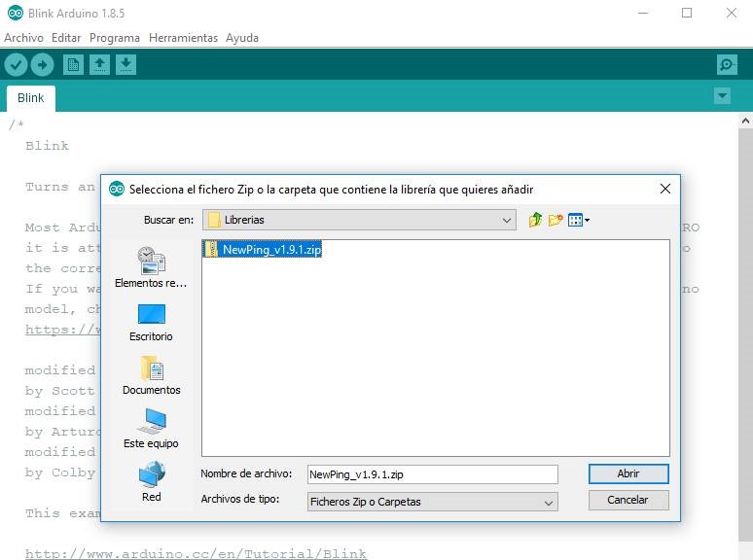This screenshot has height=560, width=753.
Task: Expand 'Archivos de tipo' combo box
Action: tap(549, 503)
